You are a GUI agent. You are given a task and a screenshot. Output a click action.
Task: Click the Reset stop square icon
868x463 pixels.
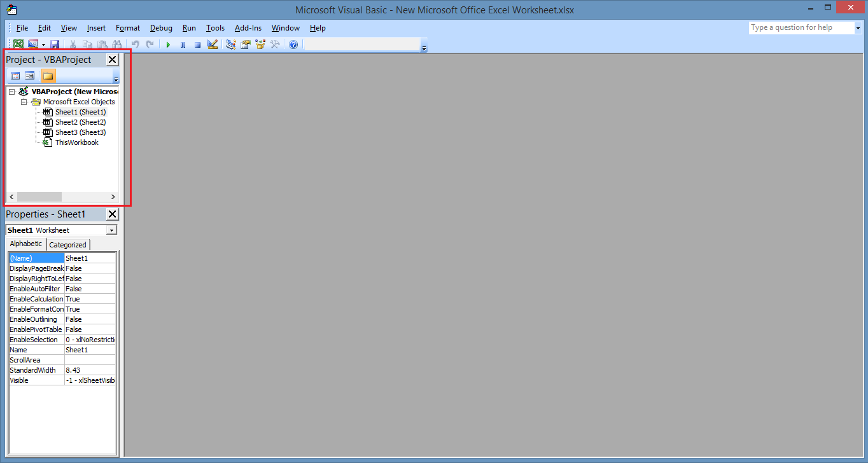tap(198, 45)
